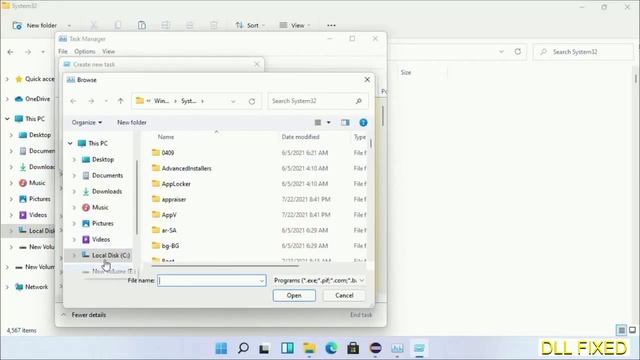Screen dimensions: 640x360
Task: Open address path history dropdown in Browse dialog
Action: pos(233,101)
